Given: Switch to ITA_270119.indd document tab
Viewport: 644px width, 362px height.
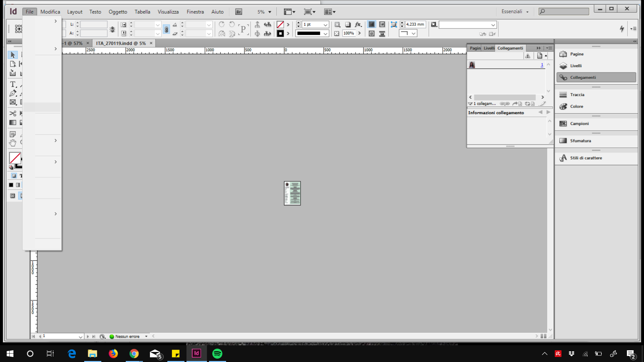Looking at the screenshot, I should [121, 43].
